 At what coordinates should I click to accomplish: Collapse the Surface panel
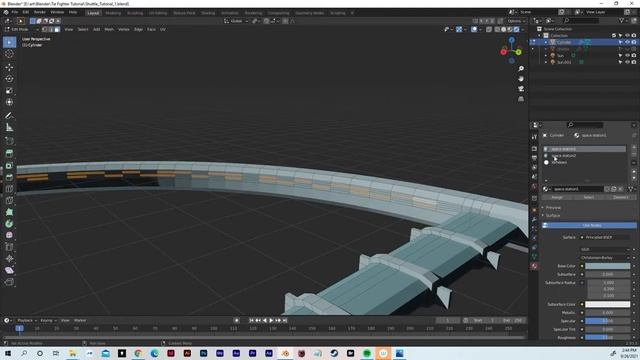pyautogui.click(x=553, y=216)
